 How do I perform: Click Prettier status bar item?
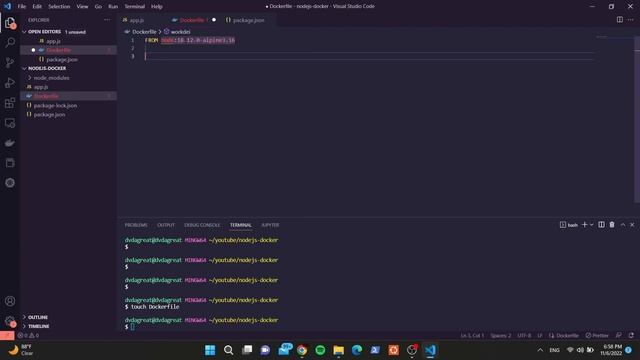tap(597, 336)
